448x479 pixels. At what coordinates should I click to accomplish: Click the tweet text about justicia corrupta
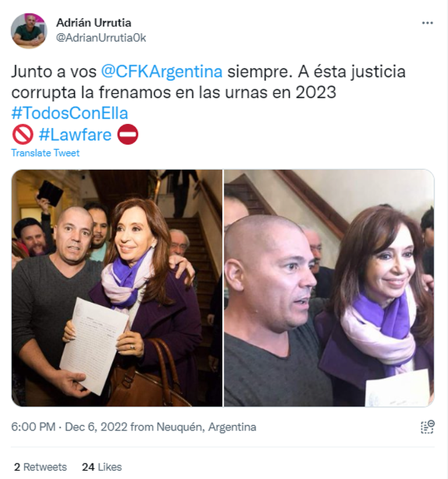point(208,82)
